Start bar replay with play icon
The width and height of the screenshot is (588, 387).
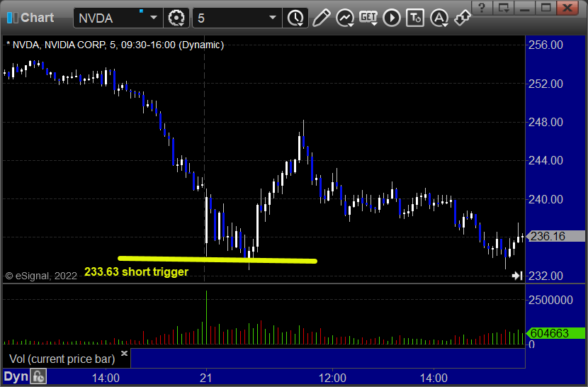tap(392, 18)
